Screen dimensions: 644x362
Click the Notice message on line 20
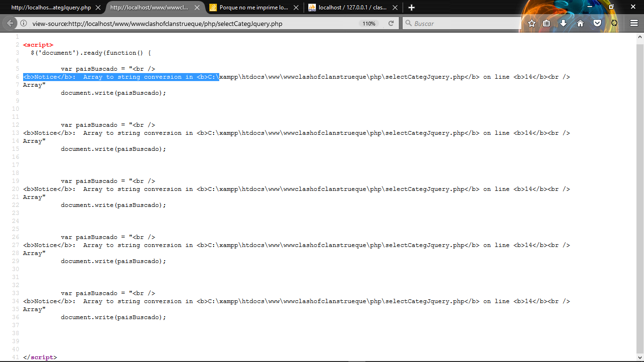pyautogui.click(x=297, y=189)
